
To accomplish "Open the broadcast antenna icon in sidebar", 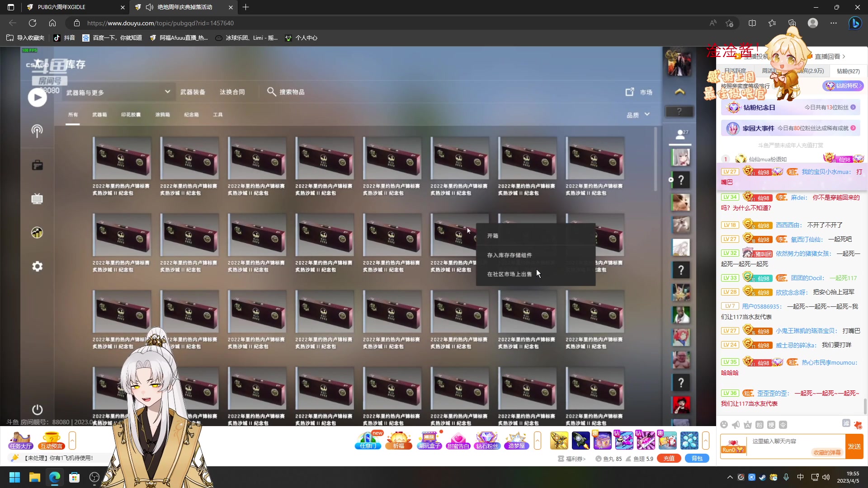I will (x=37, y=131).
